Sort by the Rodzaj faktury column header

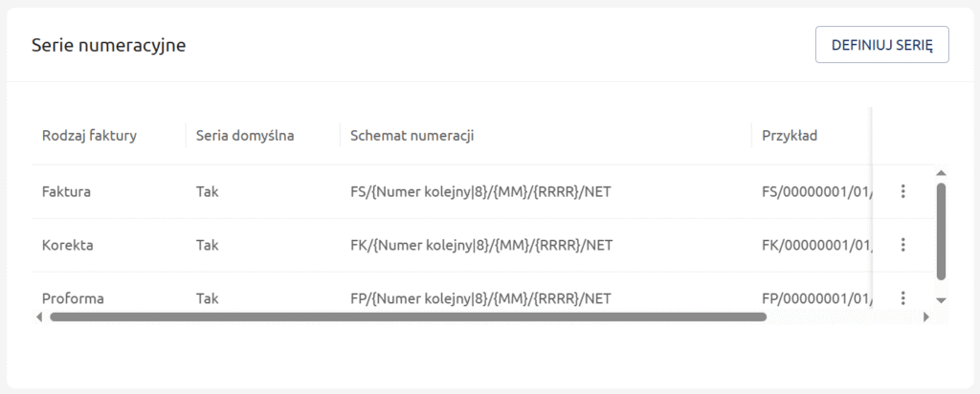(89, 135)
